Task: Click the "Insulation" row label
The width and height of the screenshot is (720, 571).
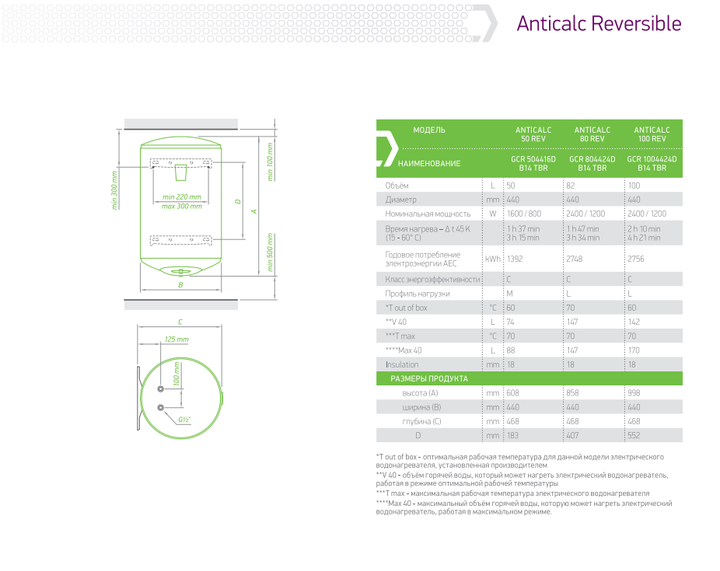Action: click(x=402, y=364)
